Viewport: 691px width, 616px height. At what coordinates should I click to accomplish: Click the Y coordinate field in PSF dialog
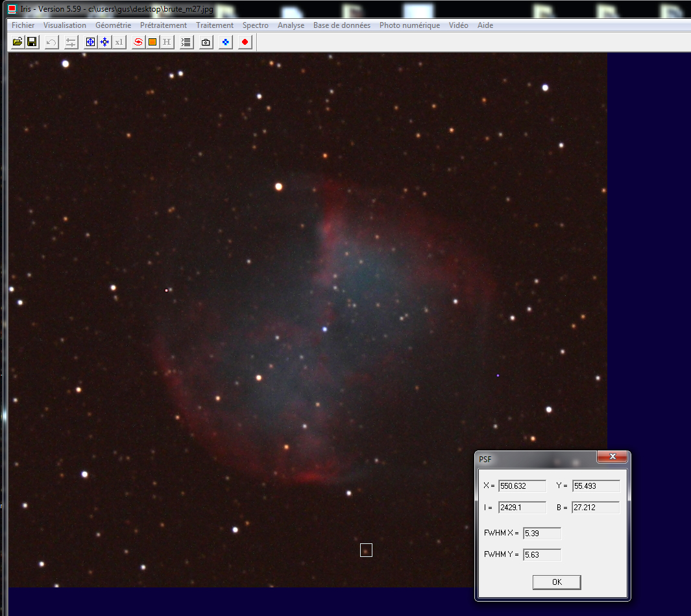click(596, 486)
